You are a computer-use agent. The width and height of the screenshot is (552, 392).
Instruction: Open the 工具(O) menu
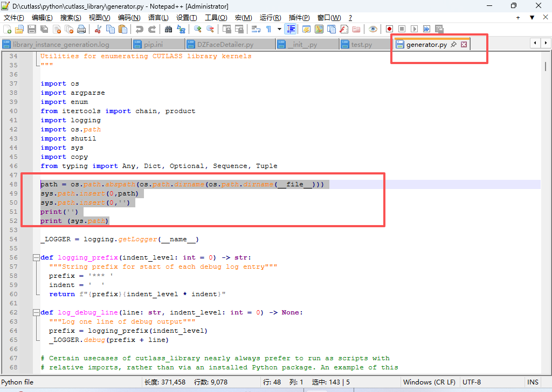click(x=216, y=18)
